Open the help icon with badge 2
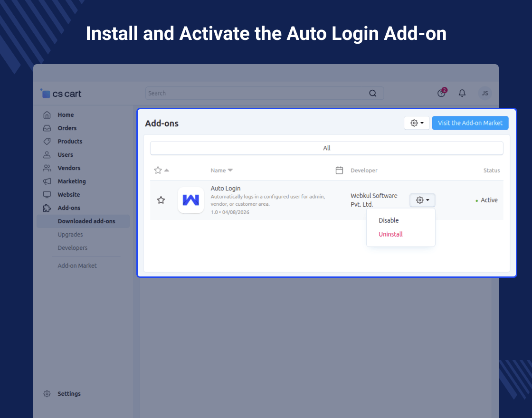 (x=441, y=93)
